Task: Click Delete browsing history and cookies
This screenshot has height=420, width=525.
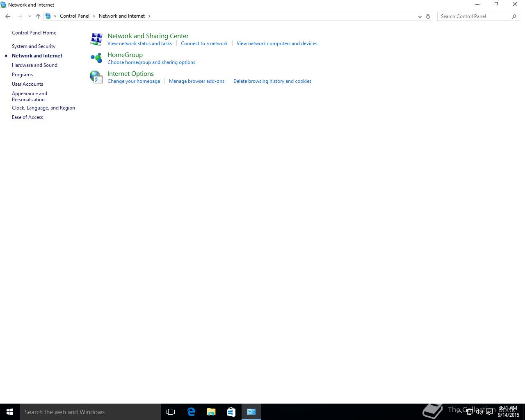Action: click(272, 81)
